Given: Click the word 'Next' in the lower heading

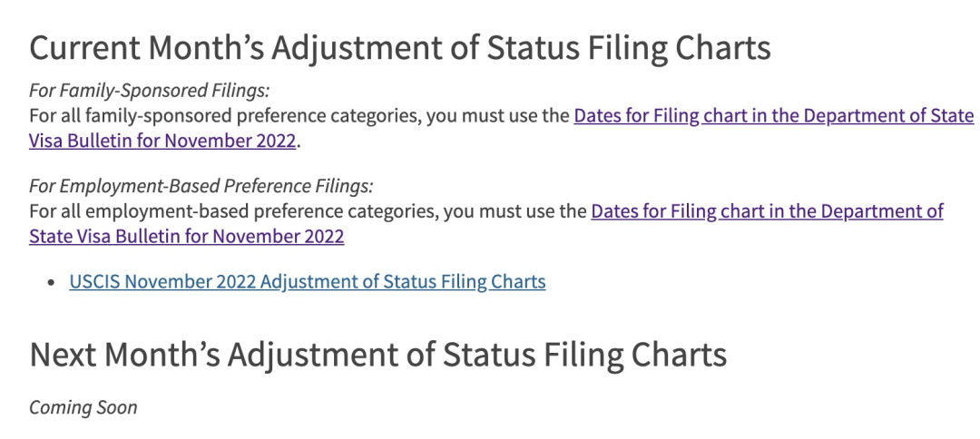Looking at the screenshot, I should pyautogui.click(x=62, y=355).
